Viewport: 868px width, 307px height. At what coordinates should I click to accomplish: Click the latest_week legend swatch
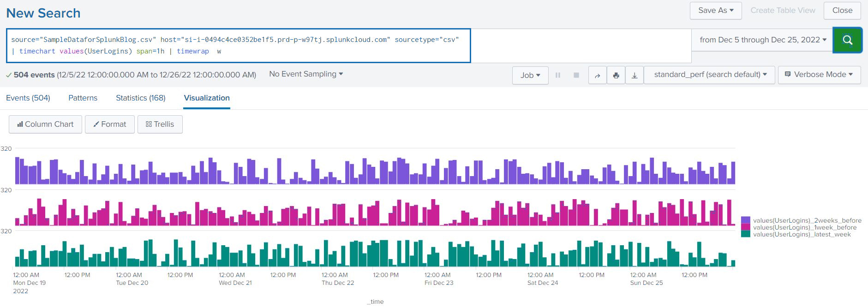pyautogui.click(x=745, y=234)
